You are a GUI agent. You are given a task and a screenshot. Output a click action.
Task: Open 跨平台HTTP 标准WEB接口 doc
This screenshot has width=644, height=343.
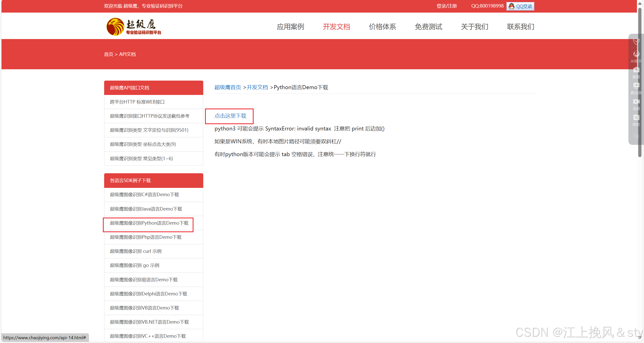[x=153, y=102]
